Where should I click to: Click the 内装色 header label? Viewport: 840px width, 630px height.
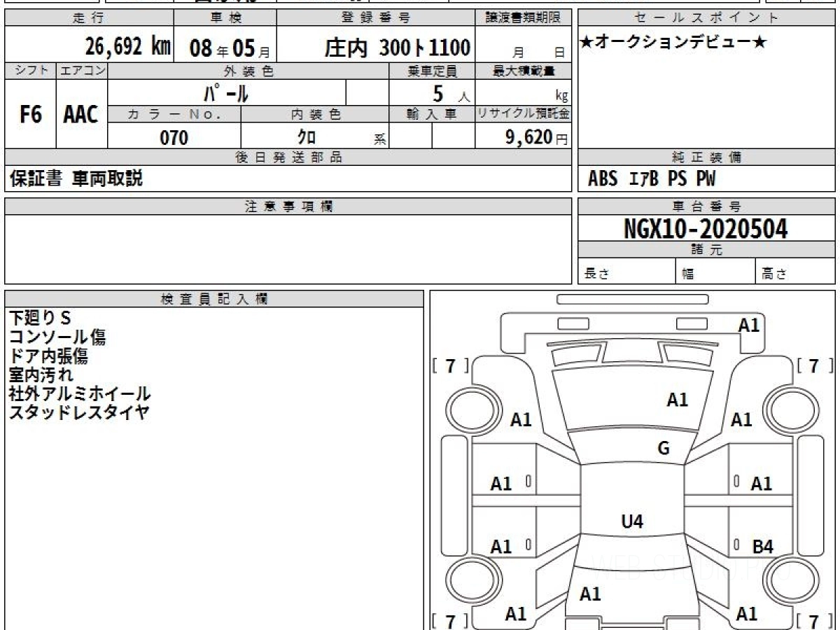(315, 114)
